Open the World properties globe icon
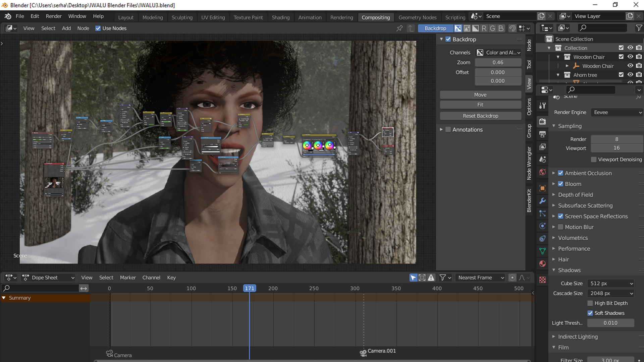Viewport: 644px width, 362px height. (542, 172)
